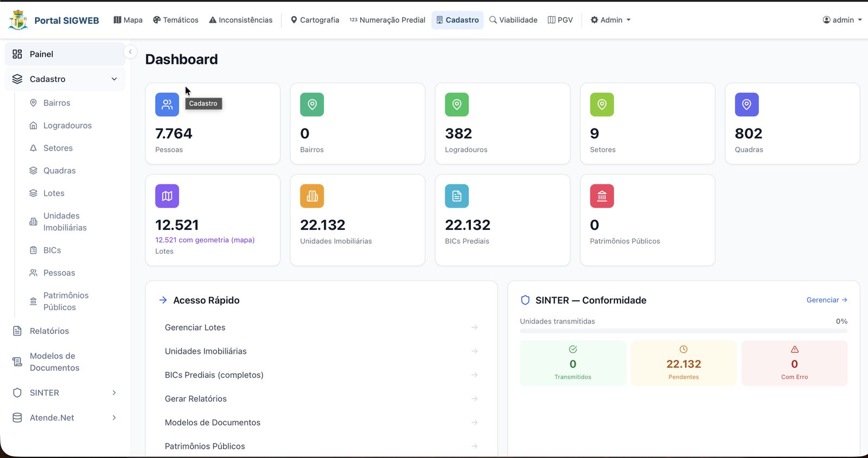Click the Transmitidos check circle icon
The height and width of the screenshot is (458, 868).
click(x=573, y=349)
